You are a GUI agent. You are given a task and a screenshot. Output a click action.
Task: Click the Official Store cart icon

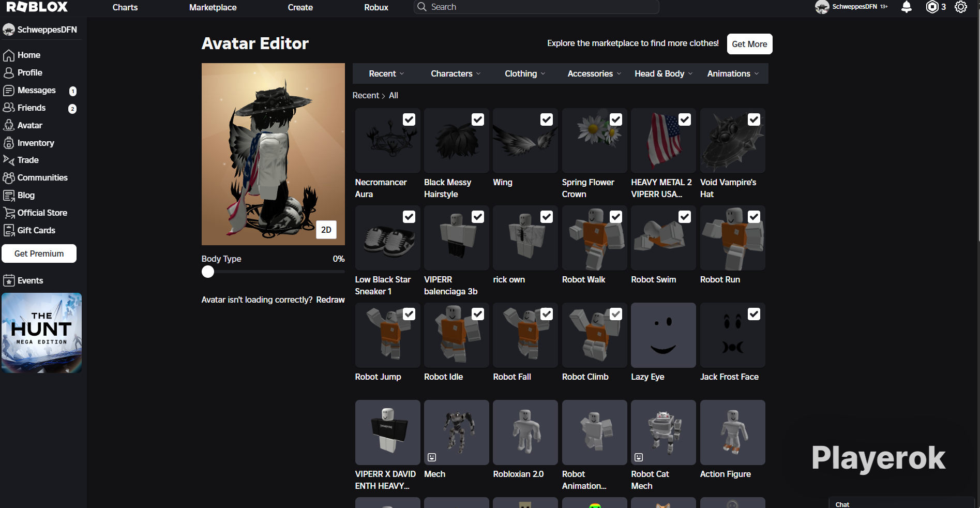[9, 213]
